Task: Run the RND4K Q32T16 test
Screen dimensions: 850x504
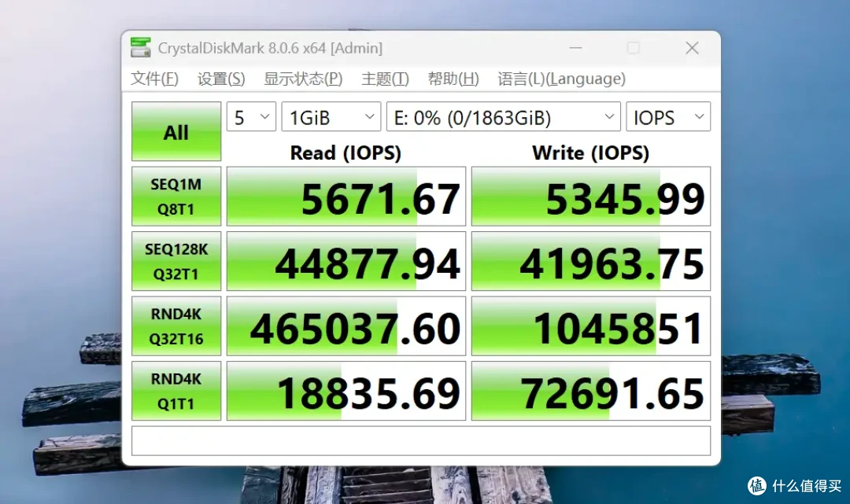Action: pos(176,326)
